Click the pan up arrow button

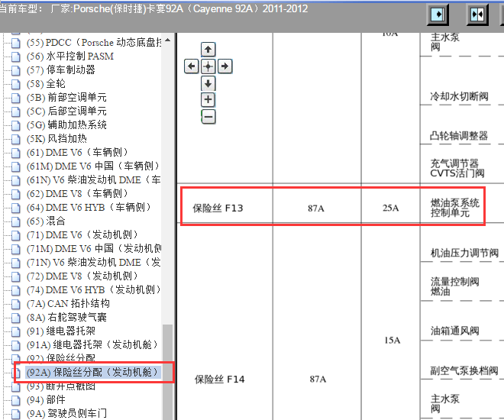(x=208, y=50)
